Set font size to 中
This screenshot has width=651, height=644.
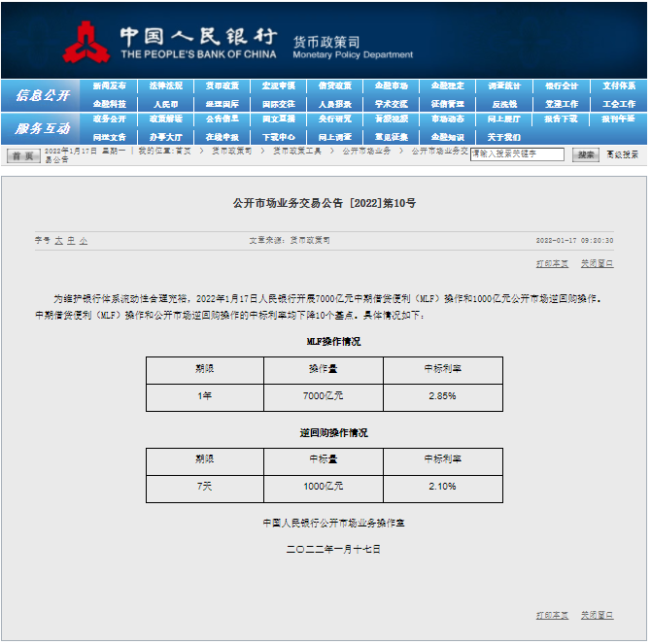pyautogui.click(x=71, y=241)
